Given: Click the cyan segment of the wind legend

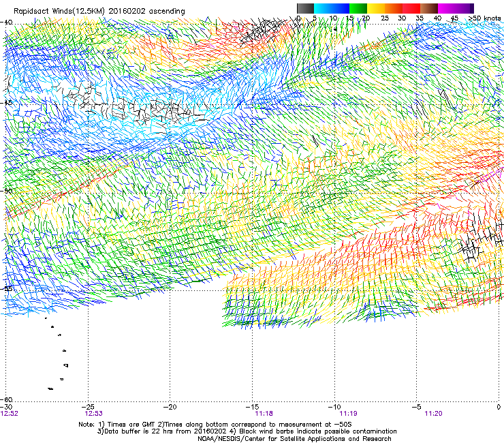Looking at the screenshot, I should point(323,8).
